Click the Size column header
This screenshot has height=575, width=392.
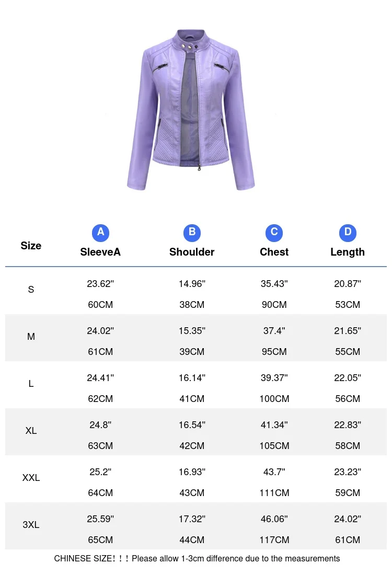tap(31, 246)
